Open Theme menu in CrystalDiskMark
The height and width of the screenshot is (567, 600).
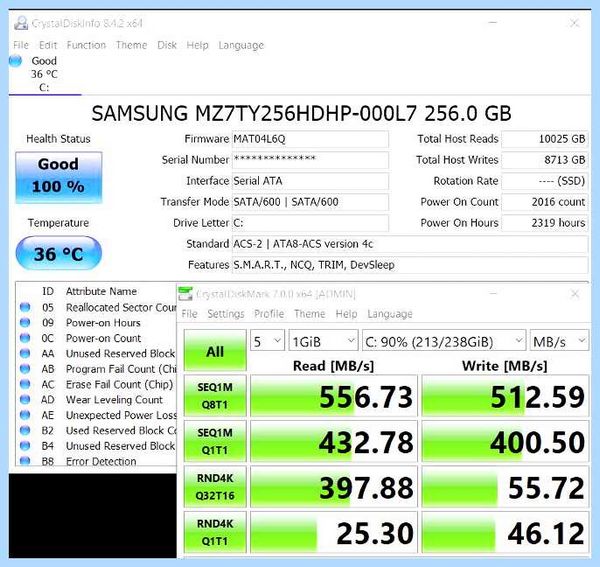tap(310, 314)
